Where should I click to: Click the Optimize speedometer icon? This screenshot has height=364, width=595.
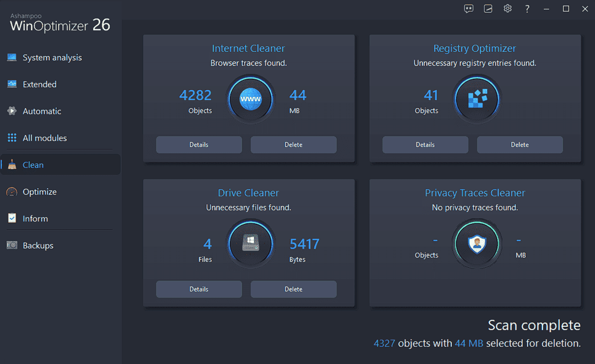tap(12, 192)
